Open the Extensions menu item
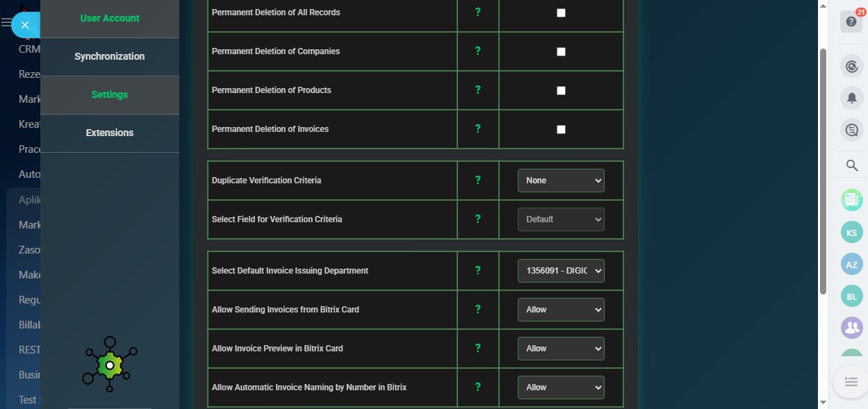The width and height of the screenshot is (868, 409). coord(110,133)
